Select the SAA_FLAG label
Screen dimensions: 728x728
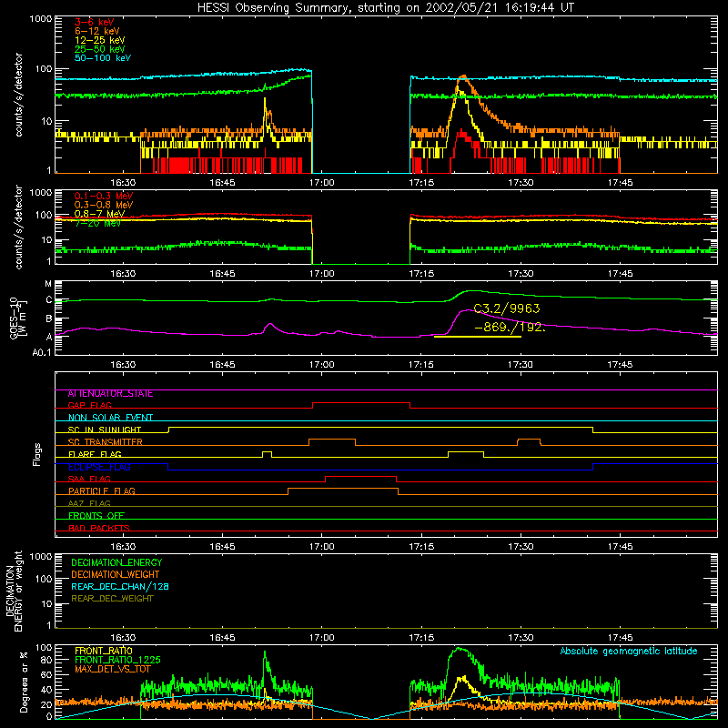pos(89,480)
